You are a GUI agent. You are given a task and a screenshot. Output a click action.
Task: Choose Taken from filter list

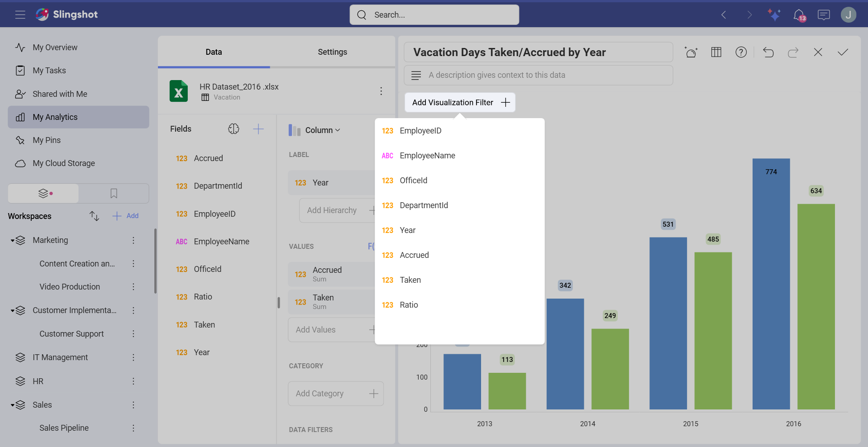pos(460,280)
